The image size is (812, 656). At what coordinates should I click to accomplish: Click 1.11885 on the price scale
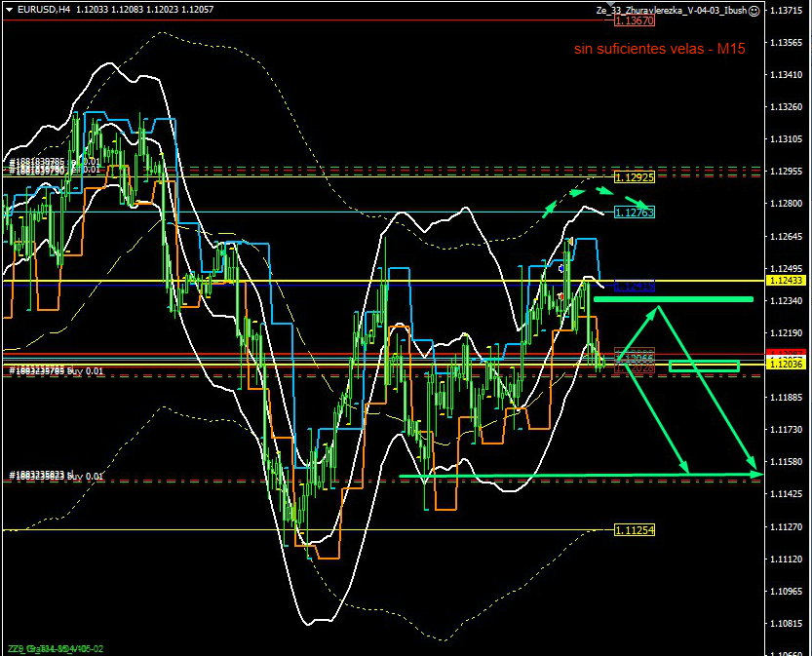786,397
